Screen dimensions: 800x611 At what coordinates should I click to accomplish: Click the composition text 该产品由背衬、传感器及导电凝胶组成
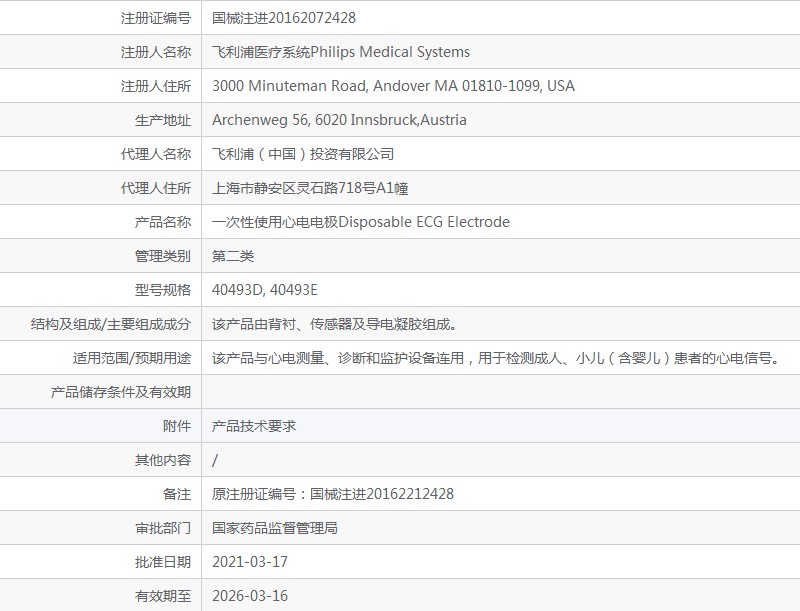coord(334,324)
